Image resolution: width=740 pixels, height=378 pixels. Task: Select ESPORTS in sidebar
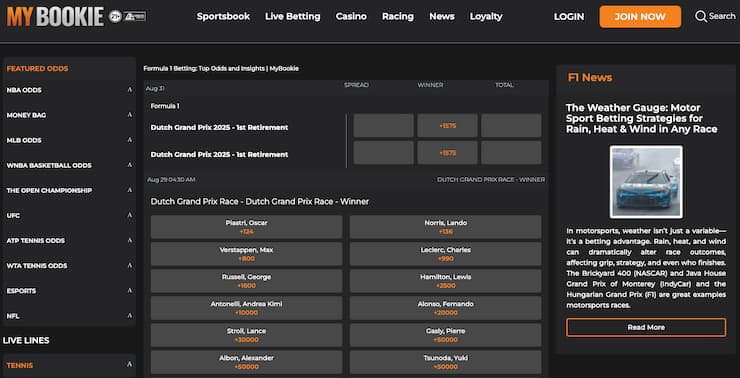21,291
